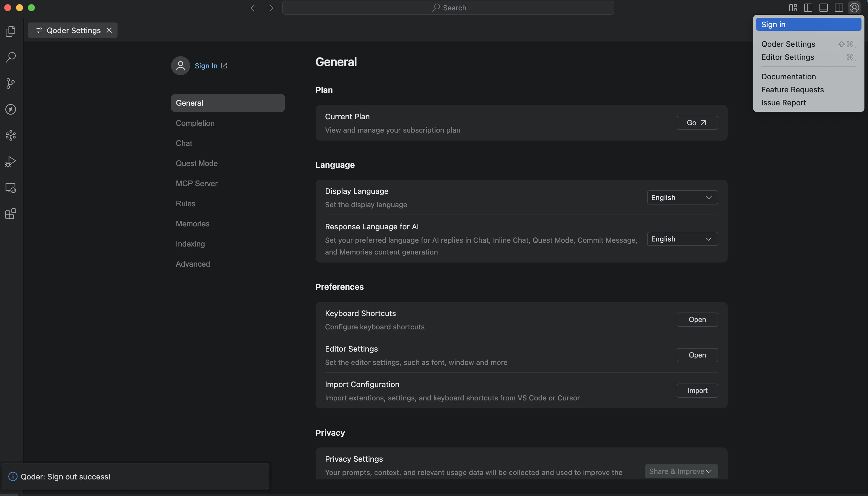Toggle the bottom panel layout icon

coord(823,7)
